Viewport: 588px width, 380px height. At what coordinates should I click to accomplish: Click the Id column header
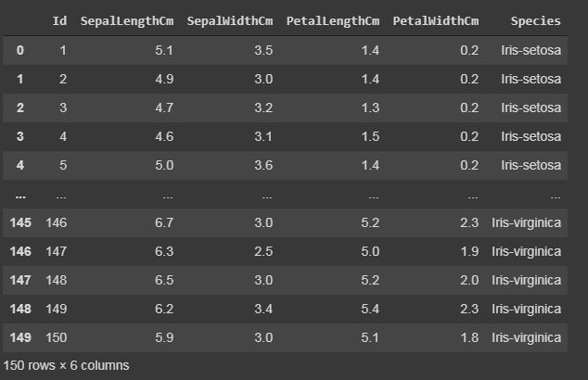(59, 20)
